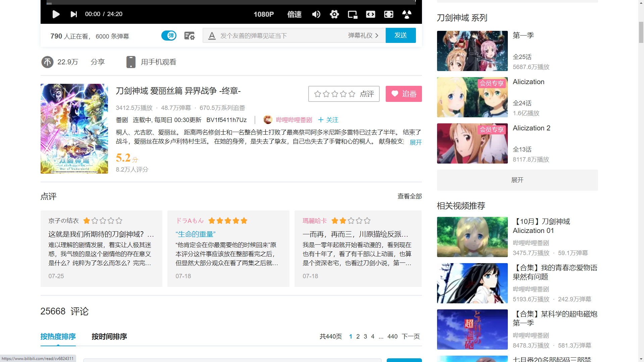Open 倍速 playback speed menu
Viewport: 644px width, 362px height.
pos(294,14)
